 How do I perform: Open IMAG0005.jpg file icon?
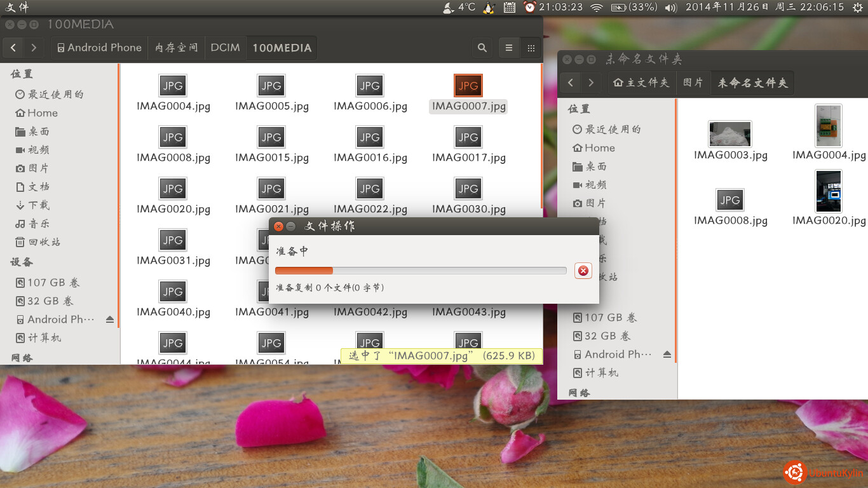(271, 86)
